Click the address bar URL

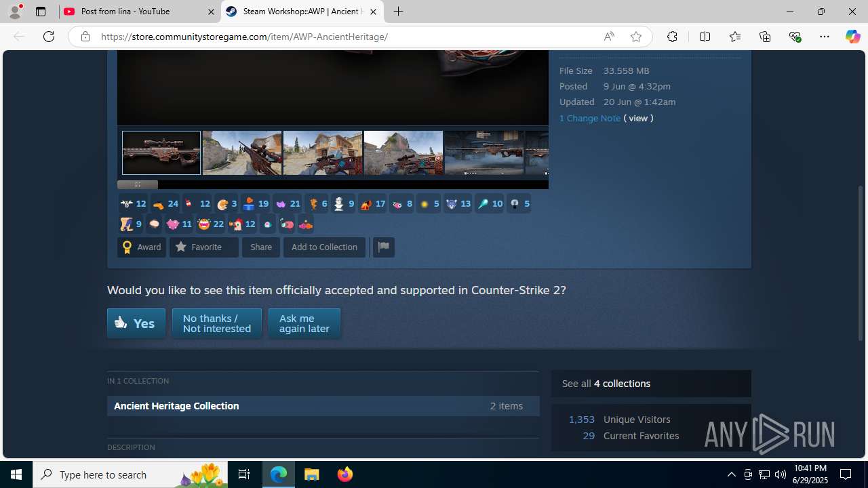[244, 37]
